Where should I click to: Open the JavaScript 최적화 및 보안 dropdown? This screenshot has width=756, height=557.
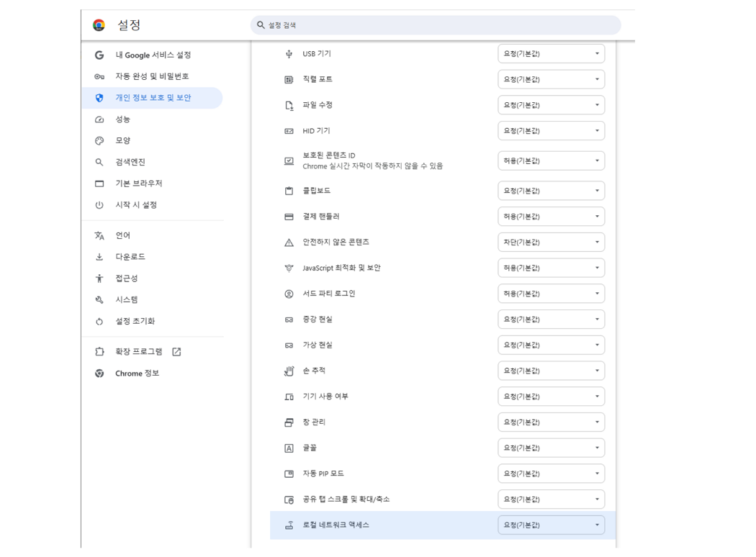551,268
